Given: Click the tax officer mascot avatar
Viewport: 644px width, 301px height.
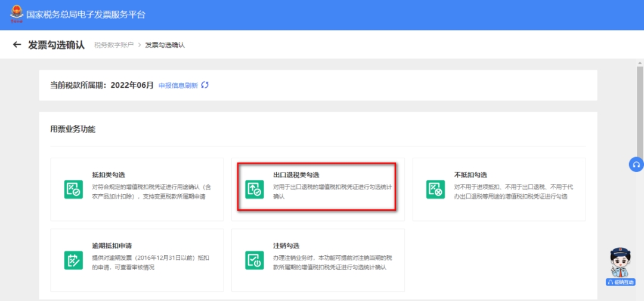Looking at the screenshot, I should coord(620,262).
